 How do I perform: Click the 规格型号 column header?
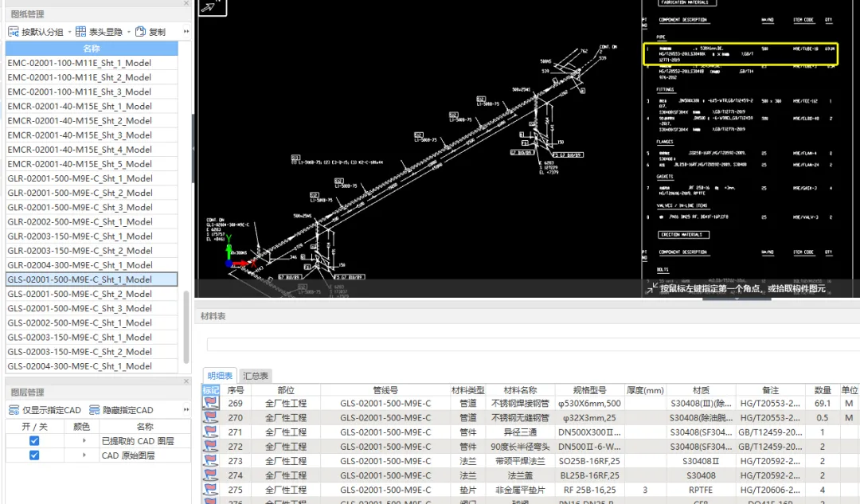[589, 390]
